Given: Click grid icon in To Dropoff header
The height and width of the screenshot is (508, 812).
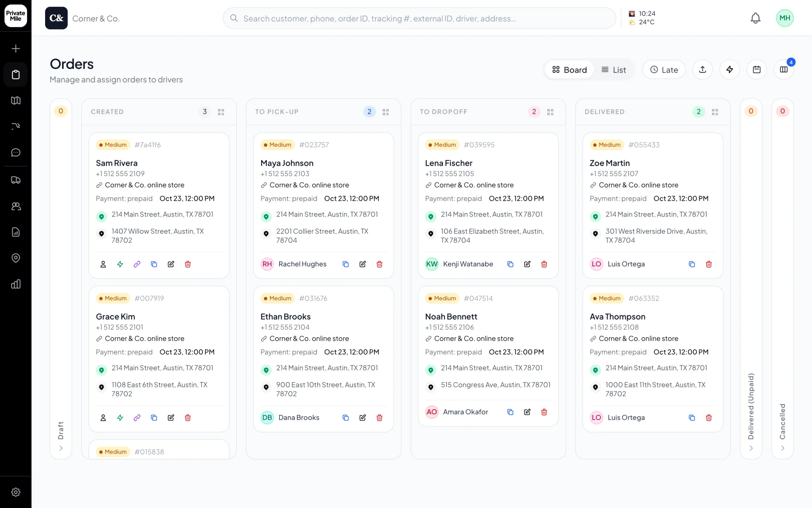Looking at the screenshot, I should 550,112.
